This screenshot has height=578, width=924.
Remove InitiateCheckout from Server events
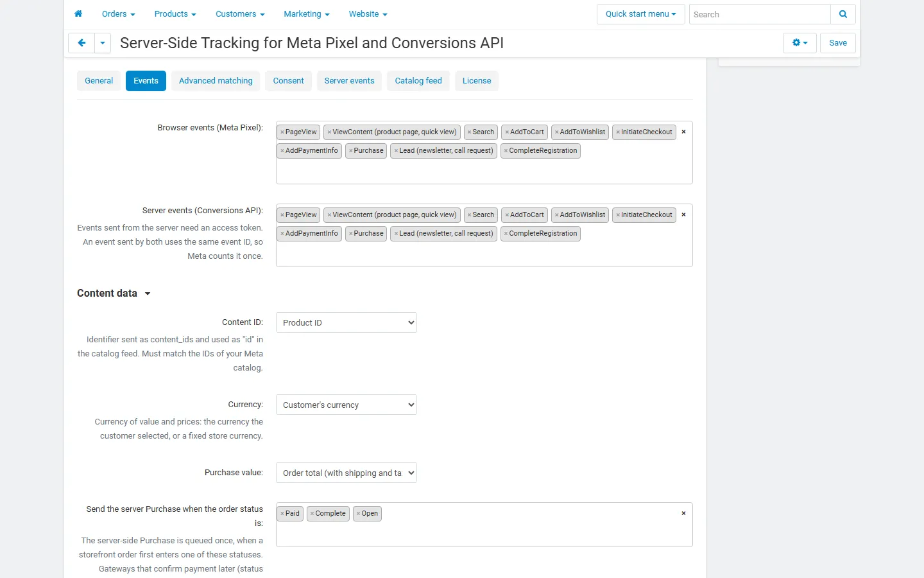[x=618, y=215]
